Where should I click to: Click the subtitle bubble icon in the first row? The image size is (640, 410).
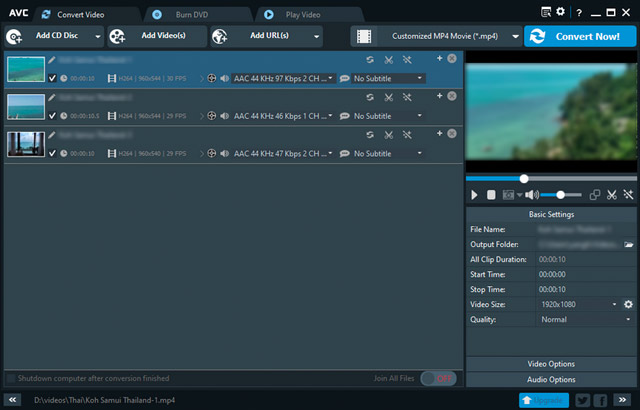point(344,78)
